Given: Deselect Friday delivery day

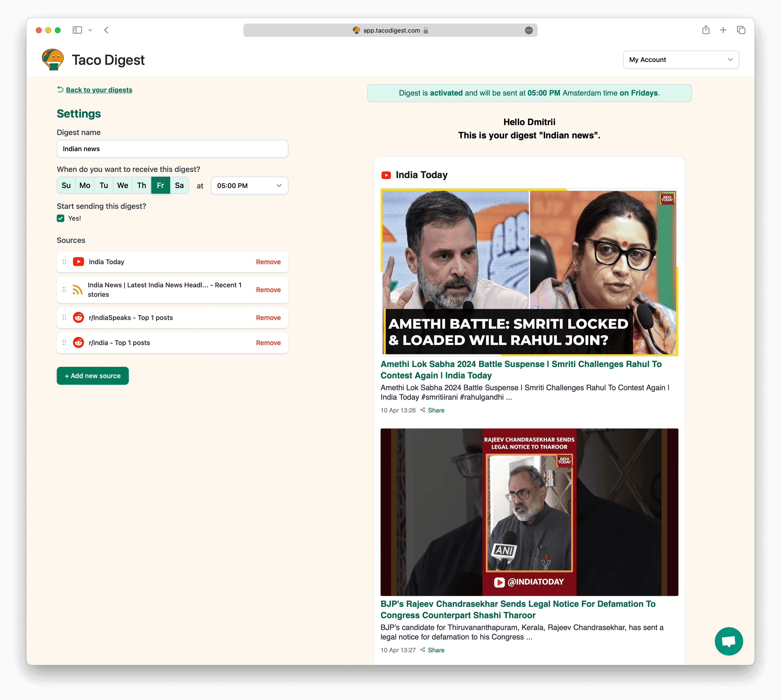Looking at the screenshot, I should point(161,186).
